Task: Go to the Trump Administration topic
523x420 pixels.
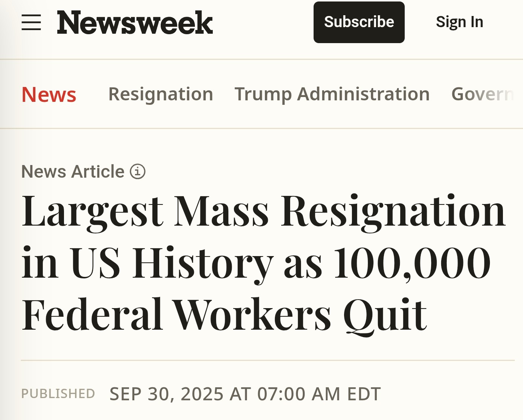Action: [332, 94]
